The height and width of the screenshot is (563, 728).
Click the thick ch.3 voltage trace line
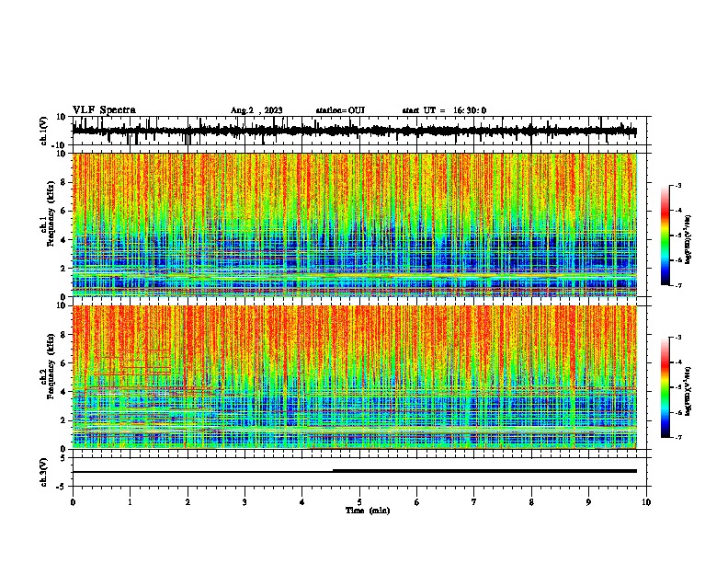pos(484,471)
